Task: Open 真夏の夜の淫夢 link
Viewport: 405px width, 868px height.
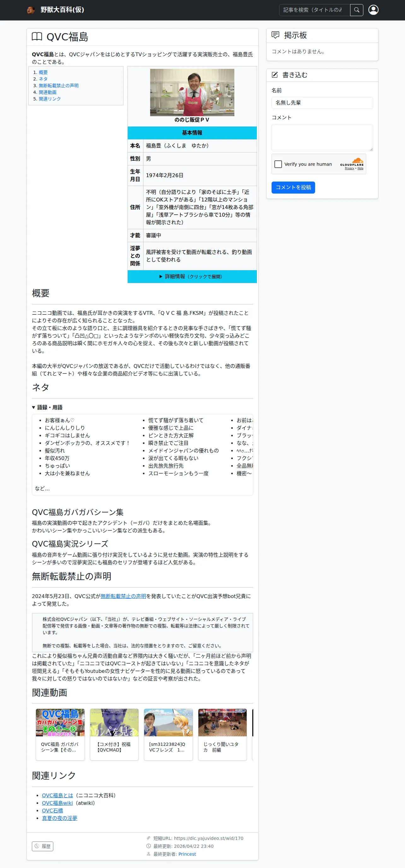Action: tap(60, 818)
